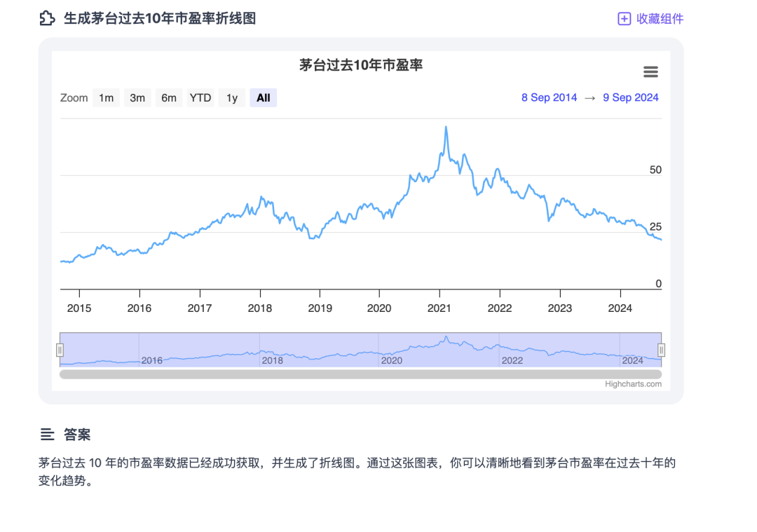Click the 2018 label in the navigator

[272, 360]
